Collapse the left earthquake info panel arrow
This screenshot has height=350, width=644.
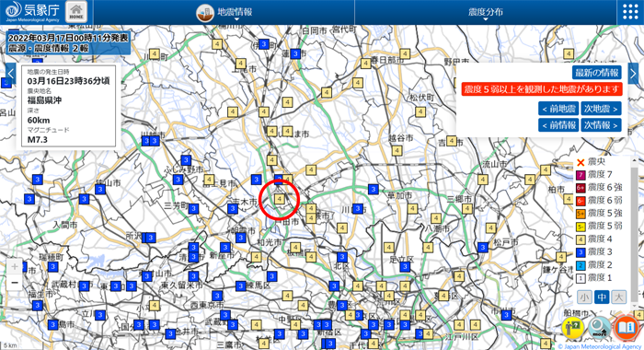[x=11, y=74]
